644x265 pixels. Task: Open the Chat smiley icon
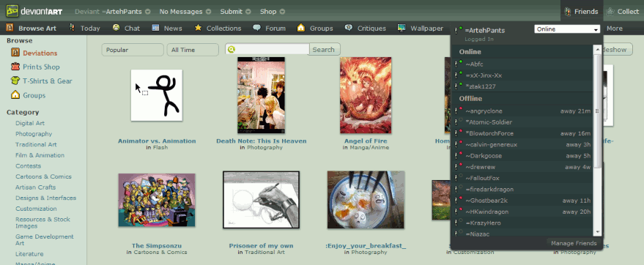(116, 28)
